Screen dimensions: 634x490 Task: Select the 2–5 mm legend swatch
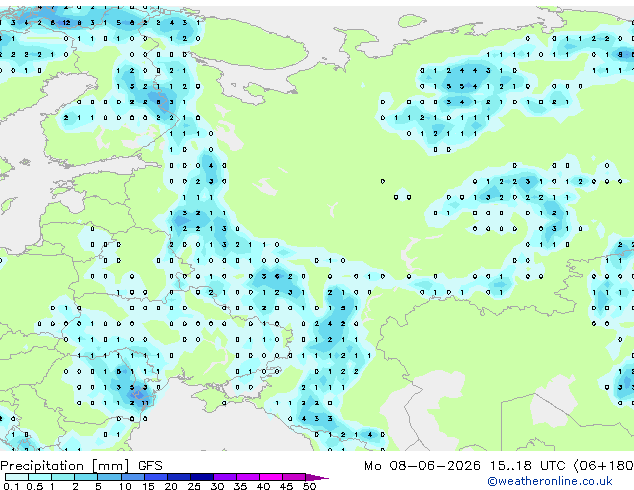[86, 477]
